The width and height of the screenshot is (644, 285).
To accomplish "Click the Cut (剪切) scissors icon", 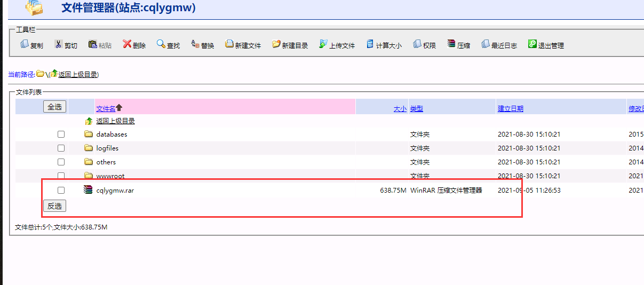I will (x=59, y=45).
